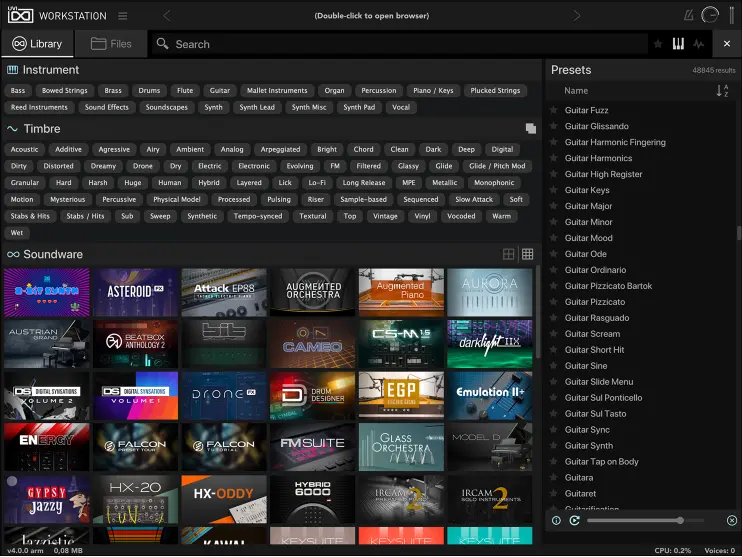
Task: Go to next preset with right arrow
Action: click(x=577, y=16)
